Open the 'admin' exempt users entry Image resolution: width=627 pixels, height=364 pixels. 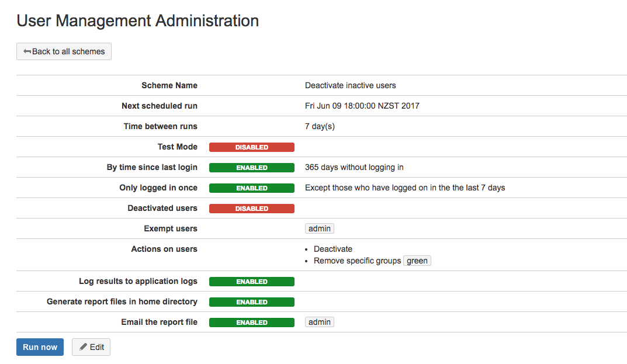coord(319,228)
